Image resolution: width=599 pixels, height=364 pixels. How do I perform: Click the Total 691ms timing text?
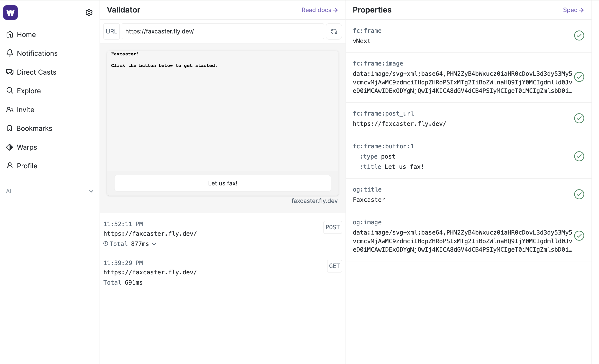point(123,283)
